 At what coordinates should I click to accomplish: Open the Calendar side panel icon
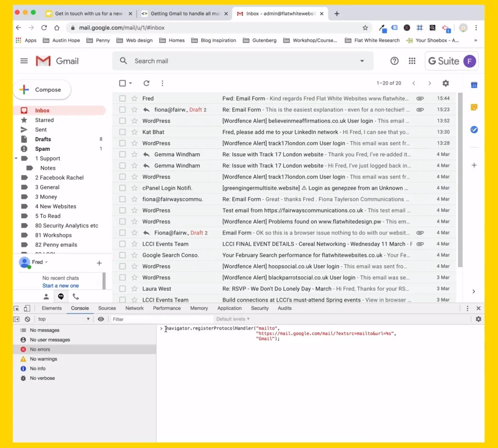pos(474,85)
